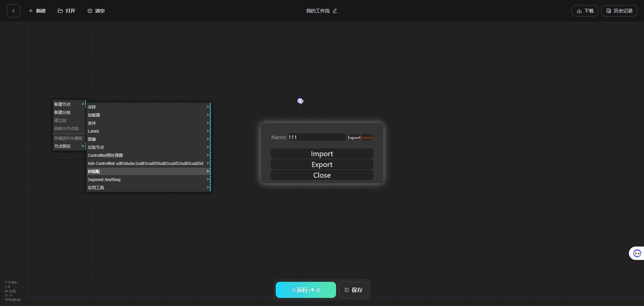Expand the 图像 submenu
Screen dimensions: 644x306
click(x=149, y=139)
